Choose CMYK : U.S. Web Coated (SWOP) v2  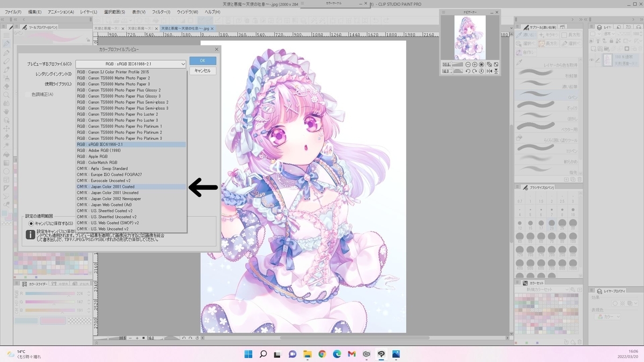[x=131, y=223]
